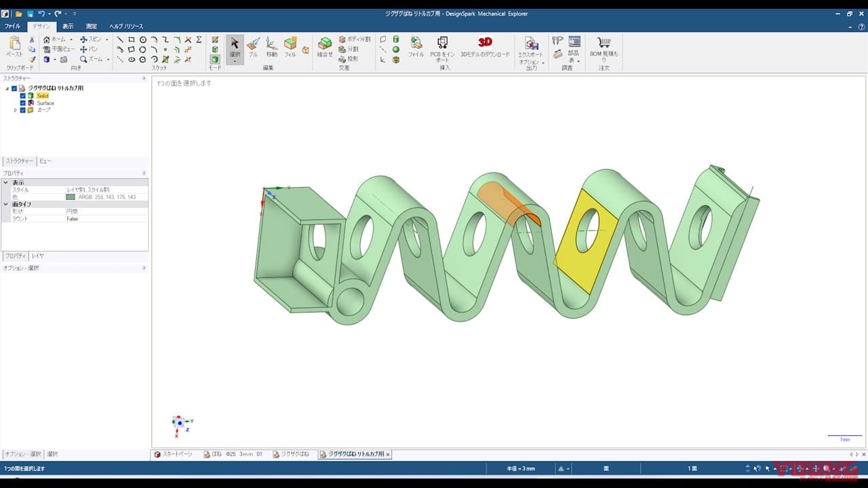
Task: Click the PCB をインポート icon
Action: point(443,46)
